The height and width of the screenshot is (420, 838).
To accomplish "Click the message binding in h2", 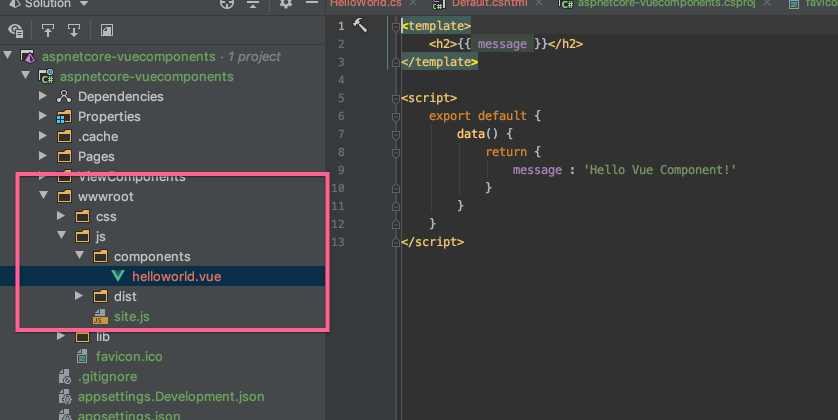I will [502, 44].
